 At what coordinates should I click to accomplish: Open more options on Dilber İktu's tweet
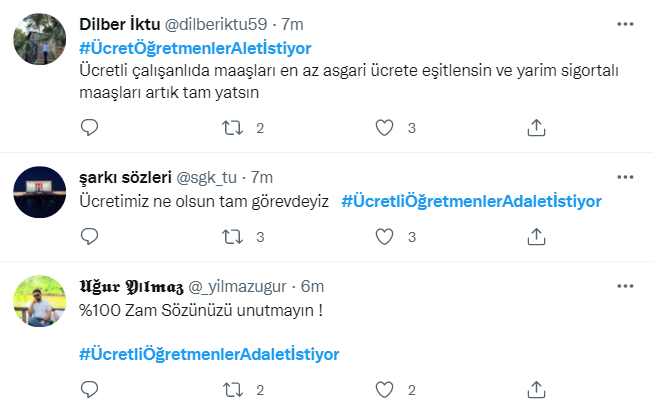click(x=625, y=24)
